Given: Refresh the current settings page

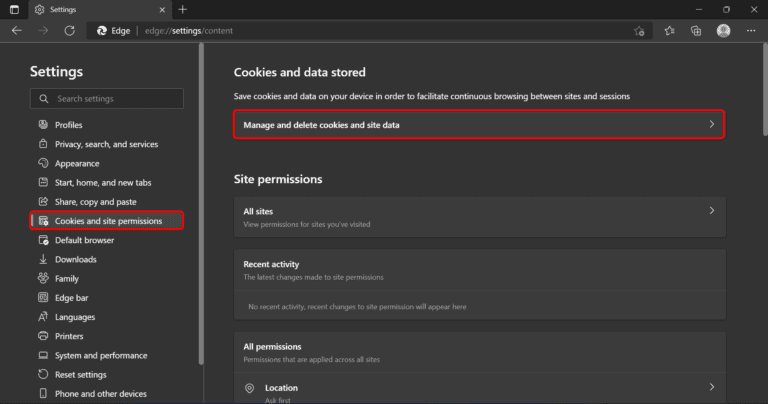Looking at the screenshot, I should tap(69, 31).
